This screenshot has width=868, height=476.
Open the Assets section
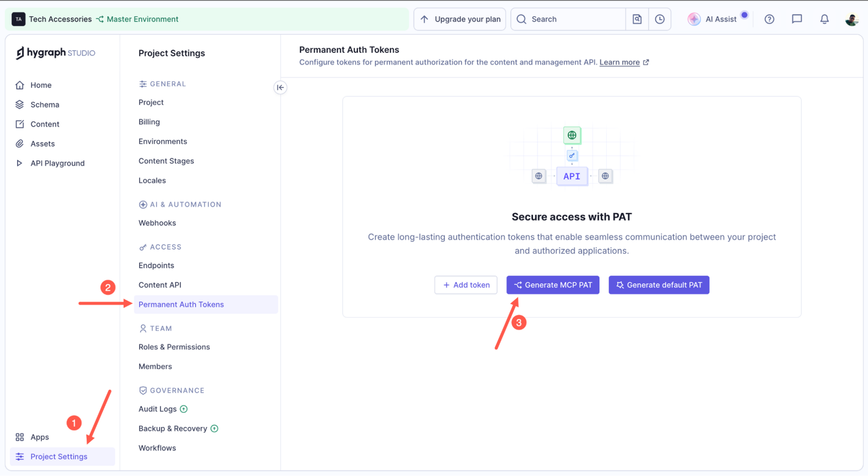pos(42,143)
